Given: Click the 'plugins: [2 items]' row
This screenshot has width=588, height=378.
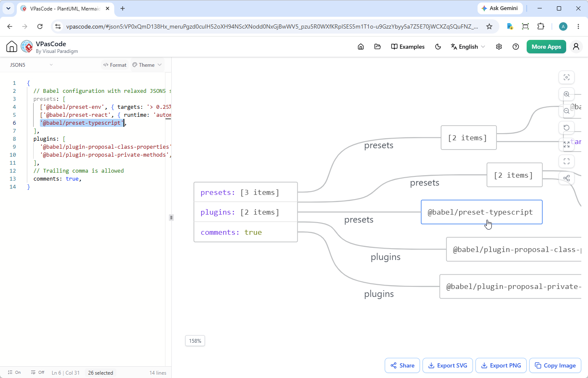Looking at the screenshot, I should [x=246, y=212].
